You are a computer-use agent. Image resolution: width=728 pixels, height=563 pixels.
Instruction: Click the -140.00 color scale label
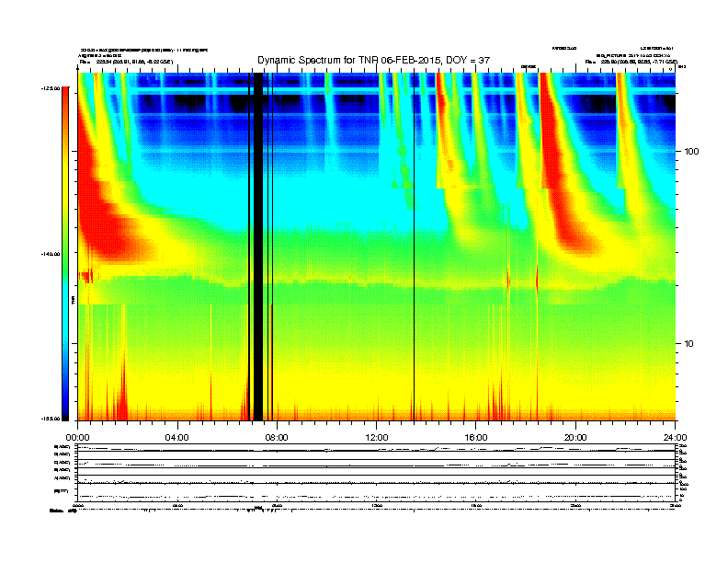tap(51, 254)
